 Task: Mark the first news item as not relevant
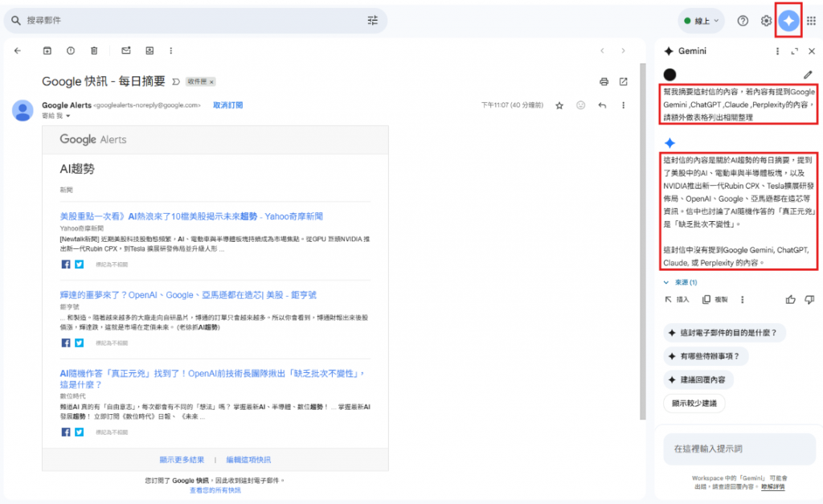coord(111,264)
